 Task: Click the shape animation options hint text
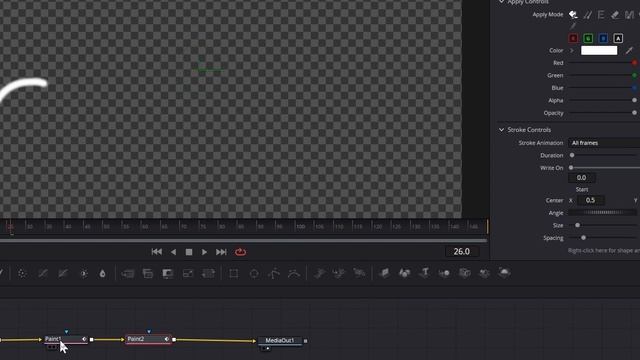[x=604, y=251]
